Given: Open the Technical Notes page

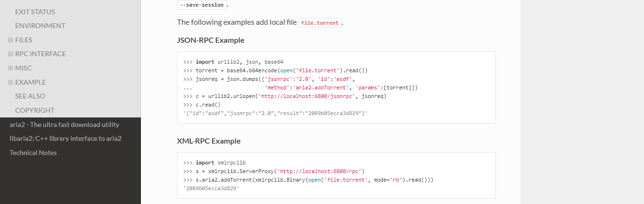Looking at the screenshot, I should coord(33,153).
